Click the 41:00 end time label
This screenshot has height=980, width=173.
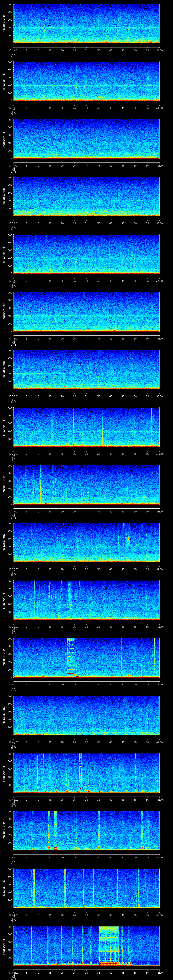tap(160, 684)
